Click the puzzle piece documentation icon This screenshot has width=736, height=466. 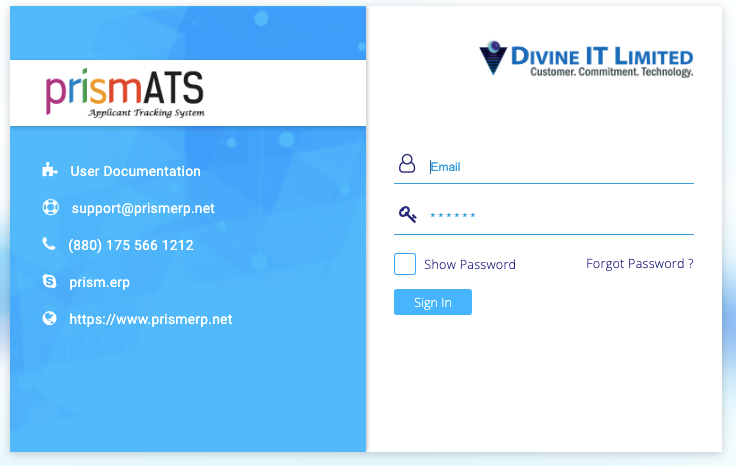[49, 169]
